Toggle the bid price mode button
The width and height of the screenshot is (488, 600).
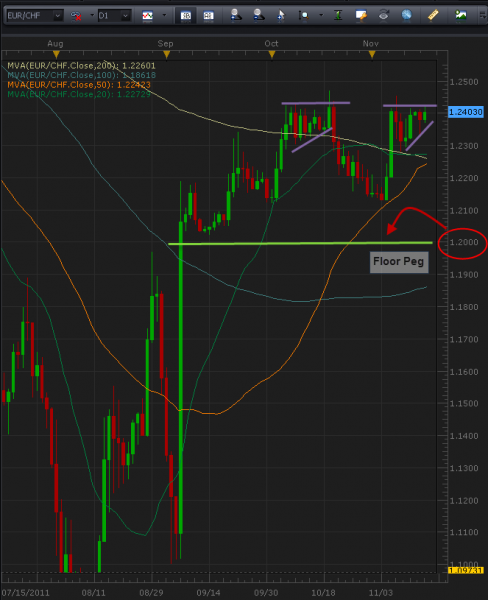(186, 16)
